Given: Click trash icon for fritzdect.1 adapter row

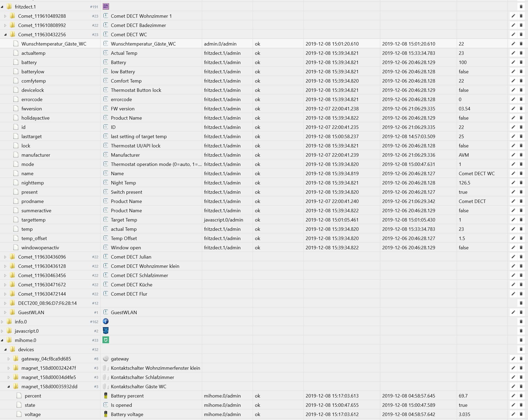Looking at the screenshot, I should 521,7.
